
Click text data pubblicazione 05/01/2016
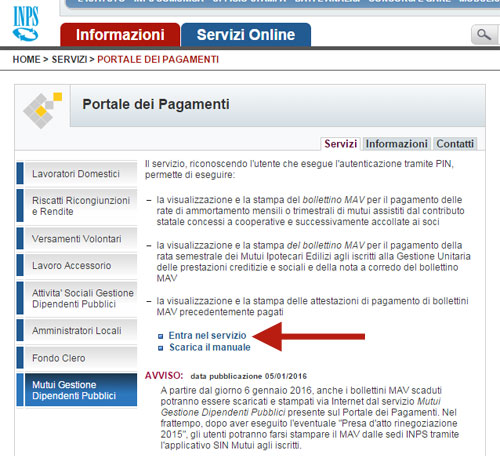click(x=249, y=376)
